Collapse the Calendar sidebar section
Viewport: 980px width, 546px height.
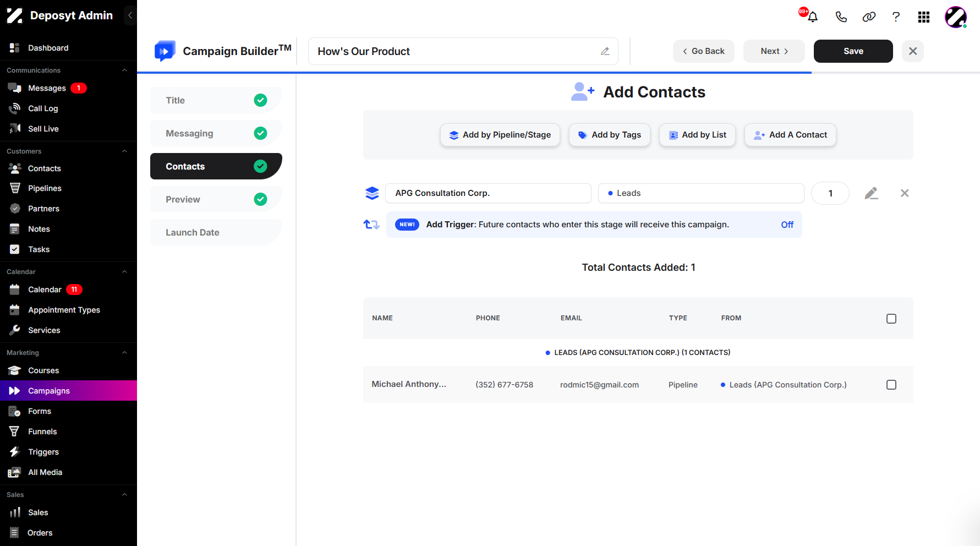(124, 272)
